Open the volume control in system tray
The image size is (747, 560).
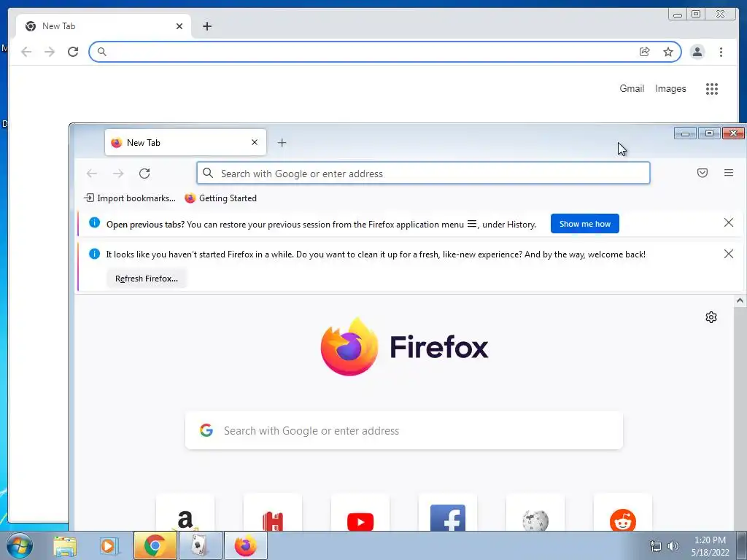pos(673,545)
